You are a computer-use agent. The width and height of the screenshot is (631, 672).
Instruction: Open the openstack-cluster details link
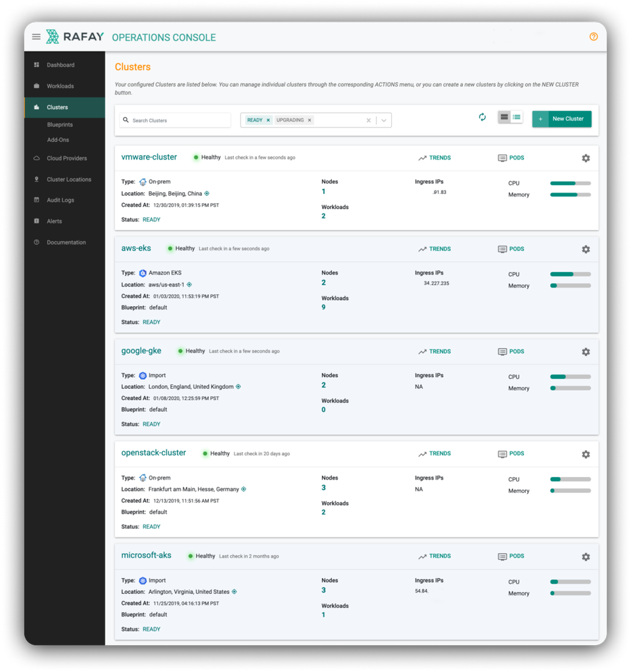click(153, 453)
